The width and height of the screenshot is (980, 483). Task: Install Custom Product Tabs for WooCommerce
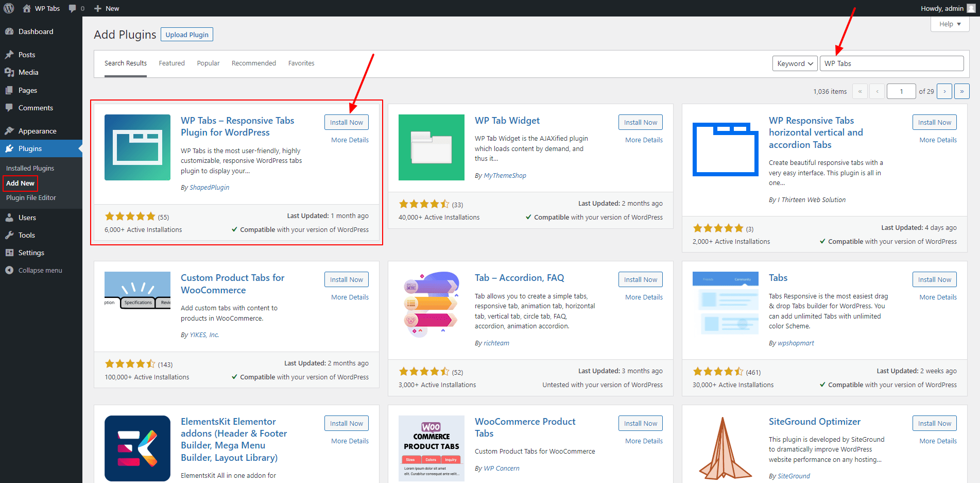tap(347, 279)
